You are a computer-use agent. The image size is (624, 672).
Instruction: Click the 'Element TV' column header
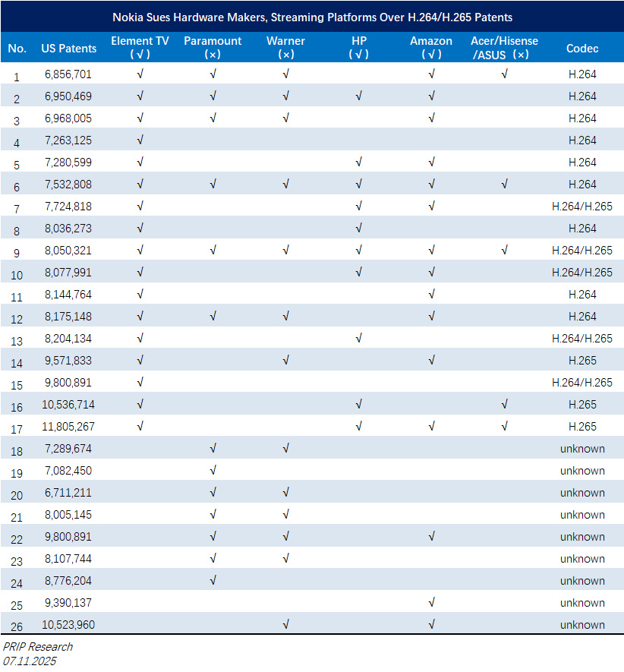[x=140, y=47]
